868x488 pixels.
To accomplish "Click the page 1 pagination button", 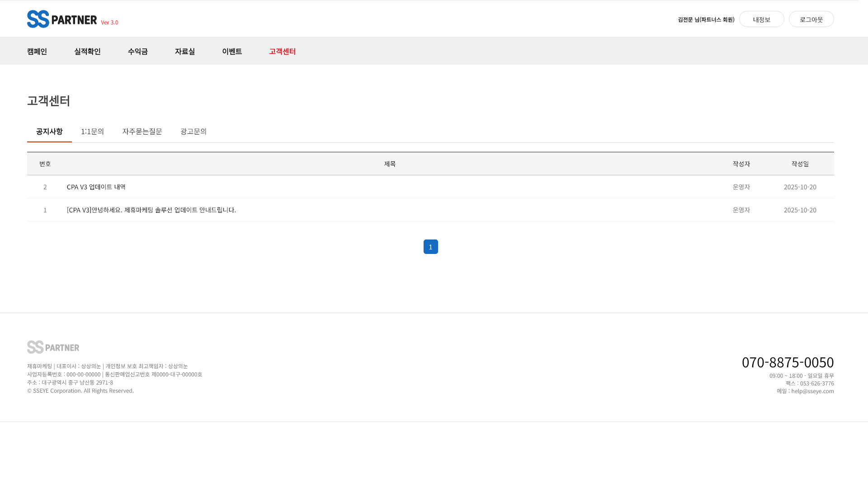I will click(430, 247).
